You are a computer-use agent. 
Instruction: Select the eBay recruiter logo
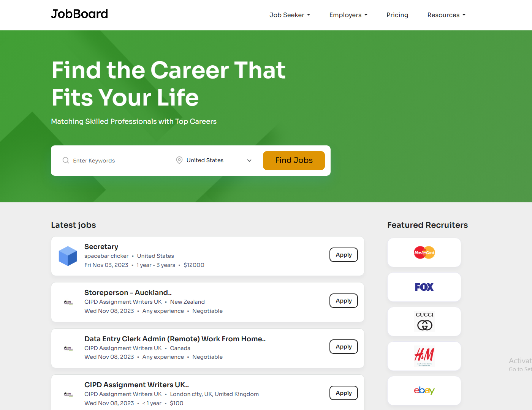[424, 390]
